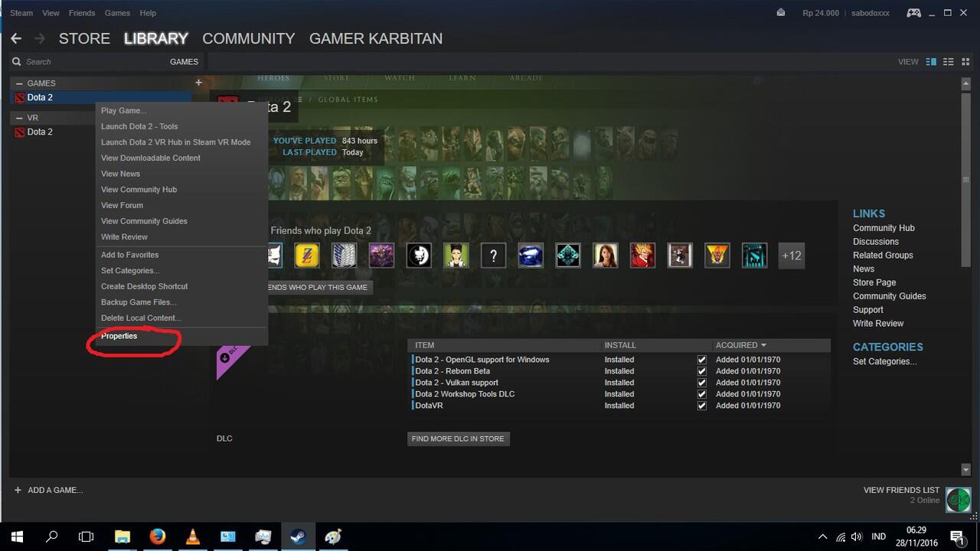Open the question mark friend avatar

click(x=493, y=256)
